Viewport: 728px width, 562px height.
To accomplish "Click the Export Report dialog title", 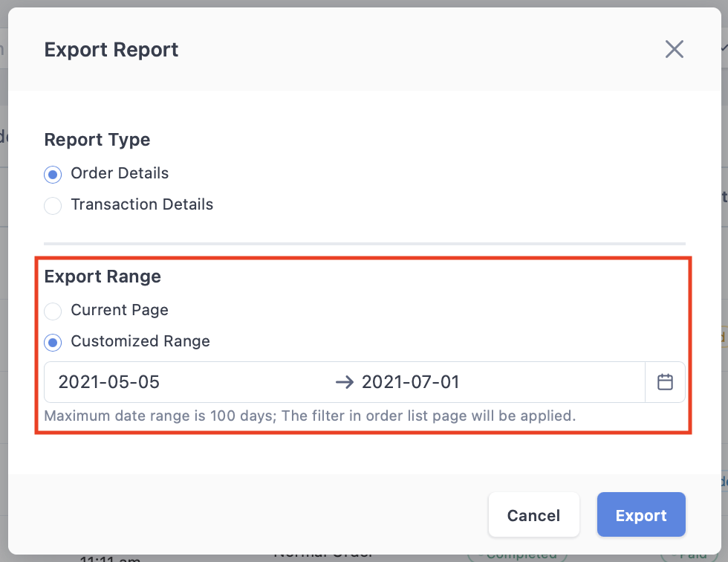I will point(111,50).
